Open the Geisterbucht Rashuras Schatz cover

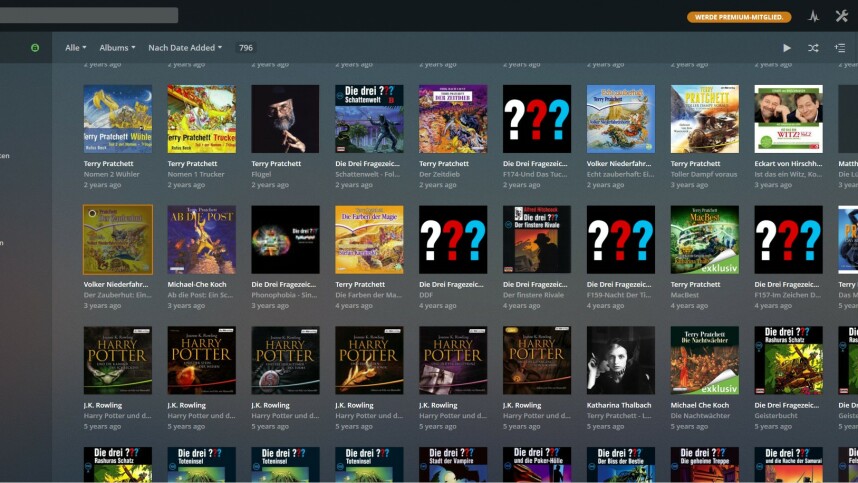coord(789,360)
